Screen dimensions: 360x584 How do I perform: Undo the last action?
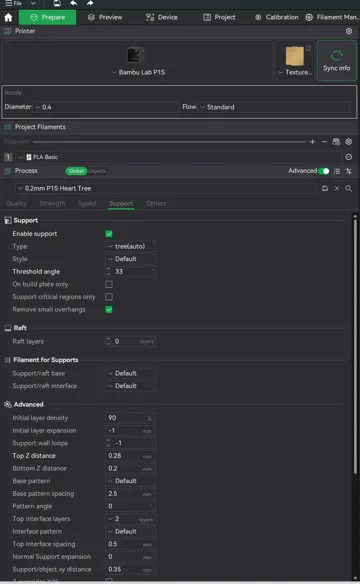[x=74, y=3]
